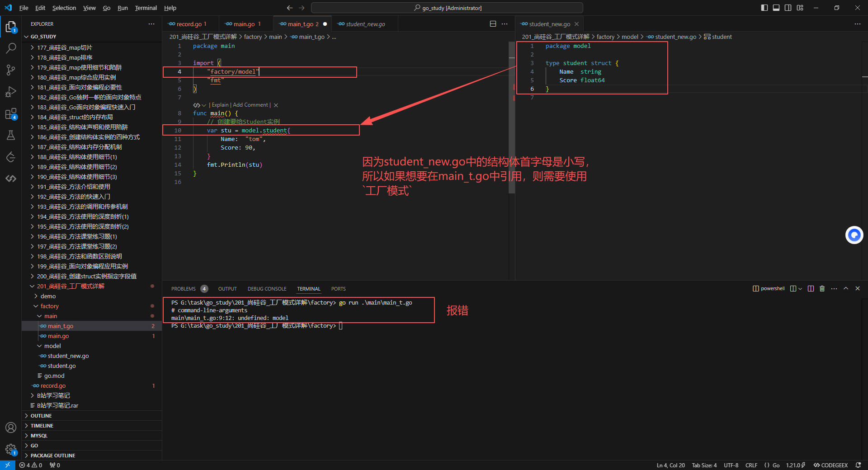Open more actions for right editor group
Viewport: 868px width, 470px height.
tap(858, 24)
